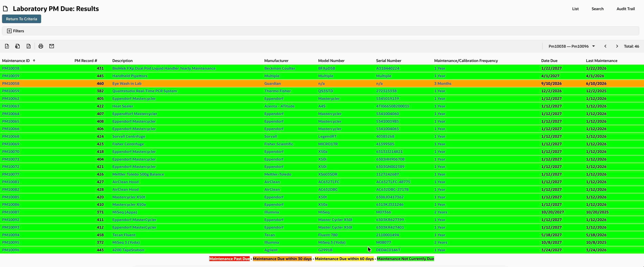
Task: Select the Heat Sealer description
Action: [x=123, y=106]
